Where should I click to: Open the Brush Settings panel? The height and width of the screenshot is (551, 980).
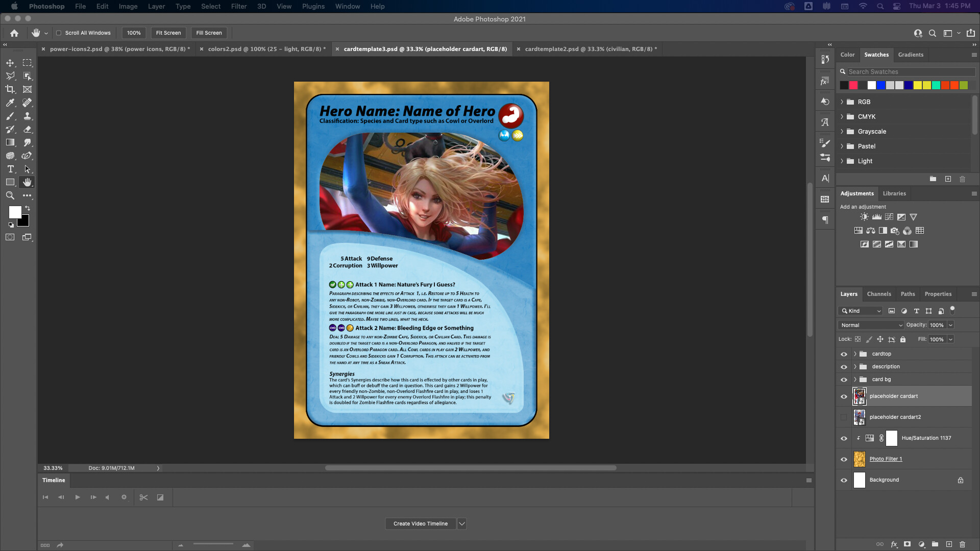point(825,158)
